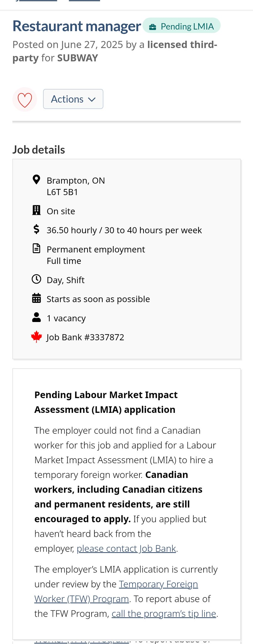Viewport: 253px width, 644px height.
Task: Open the 'call the program's tip line' link
Action: coord(164,613)
